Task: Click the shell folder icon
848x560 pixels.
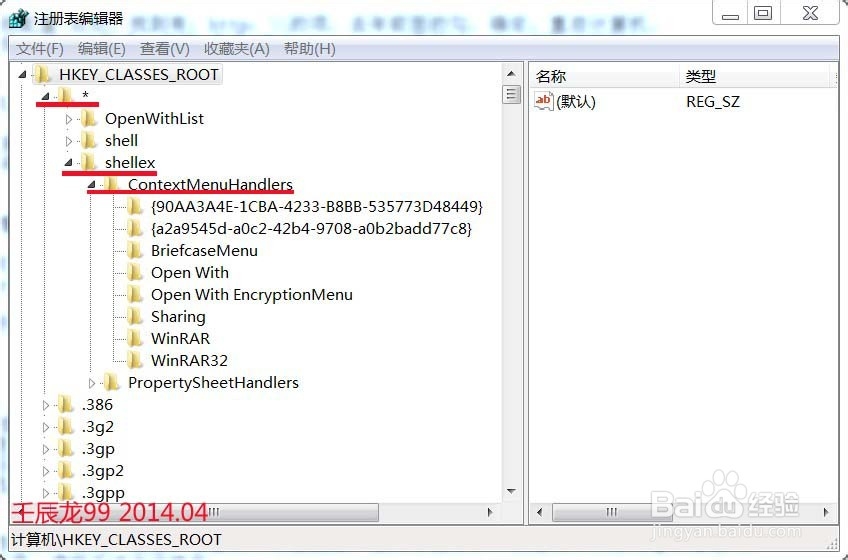Action: point(89,141)
